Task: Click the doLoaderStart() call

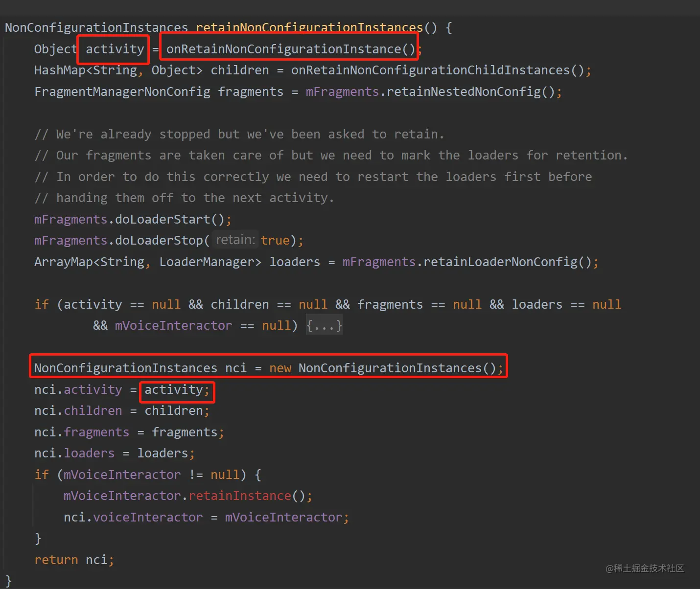Action: [x=170, y=219]
